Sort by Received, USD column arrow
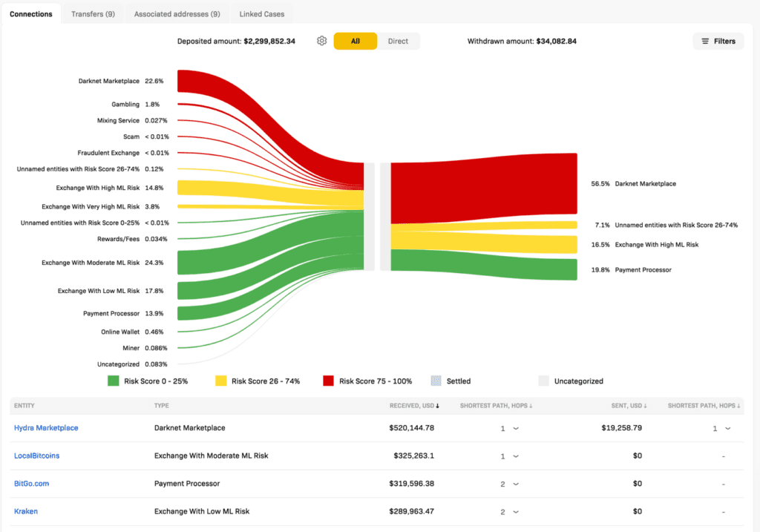The image size is (760, 532). pos(437,406)
